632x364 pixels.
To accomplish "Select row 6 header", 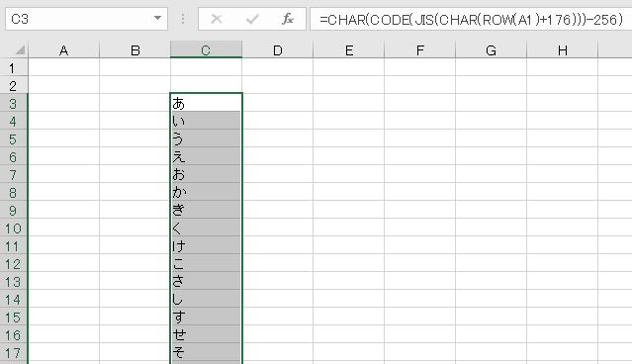I will [14, 156].
